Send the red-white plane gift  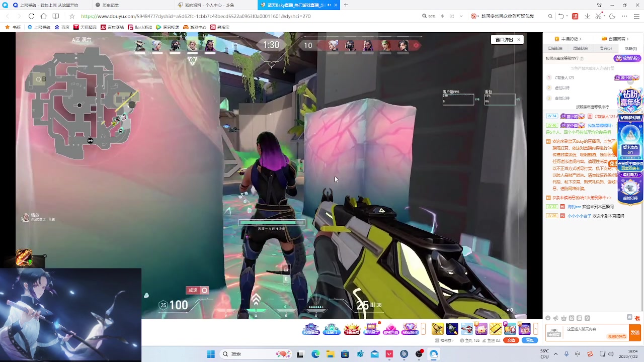point(467,329)
